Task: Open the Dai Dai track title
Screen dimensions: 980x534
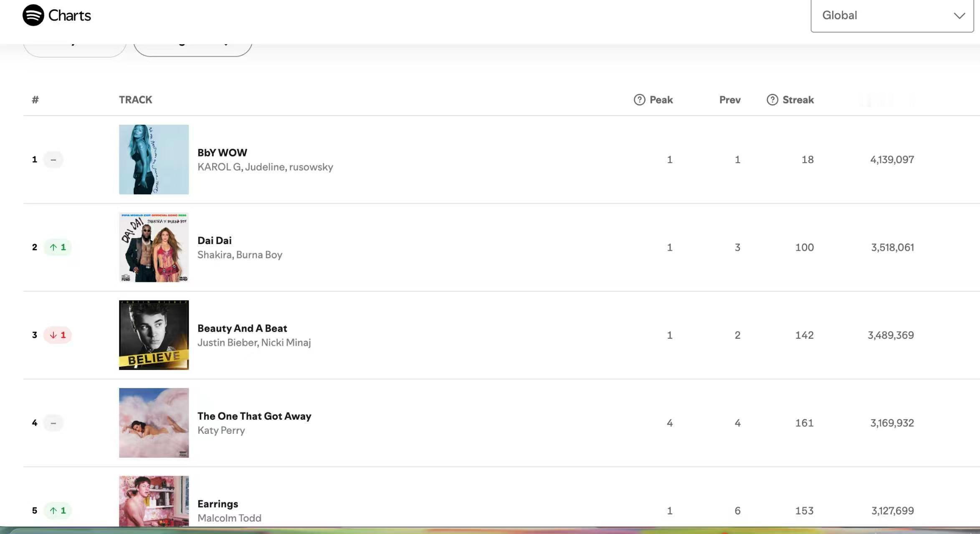Action: pyautogui.click(x=214, y=241)
